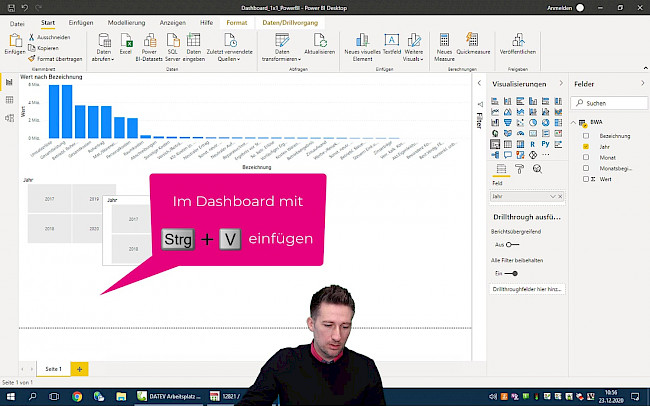This screenshot has height=406, width=650.
Task: Open the model view sidebar icon
Action: (x=9, y=118)
